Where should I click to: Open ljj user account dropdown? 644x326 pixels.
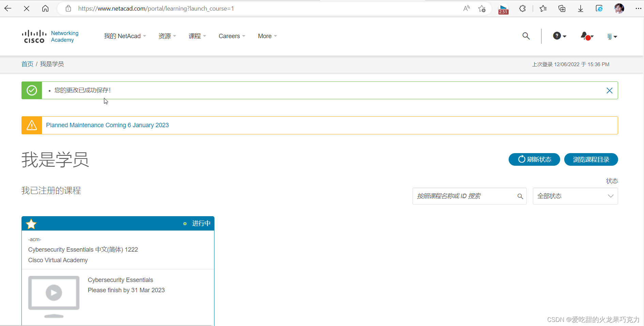click(612, 36)
